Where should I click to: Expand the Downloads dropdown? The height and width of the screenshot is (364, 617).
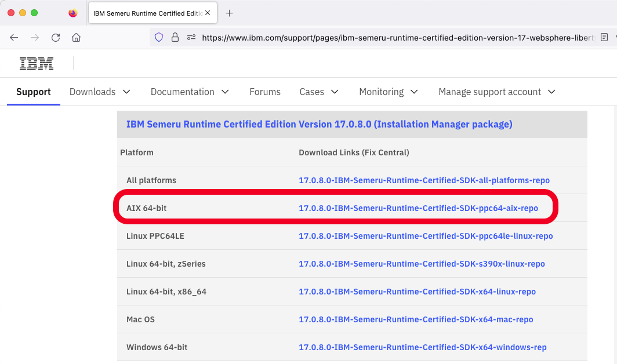tap(99, 92)
